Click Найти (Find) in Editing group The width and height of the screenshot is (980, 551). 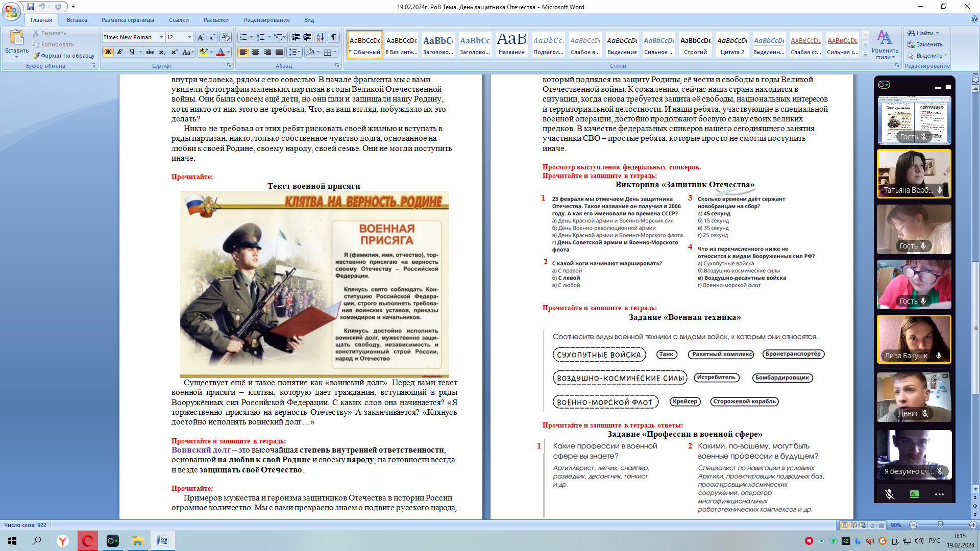pos(924,33)
